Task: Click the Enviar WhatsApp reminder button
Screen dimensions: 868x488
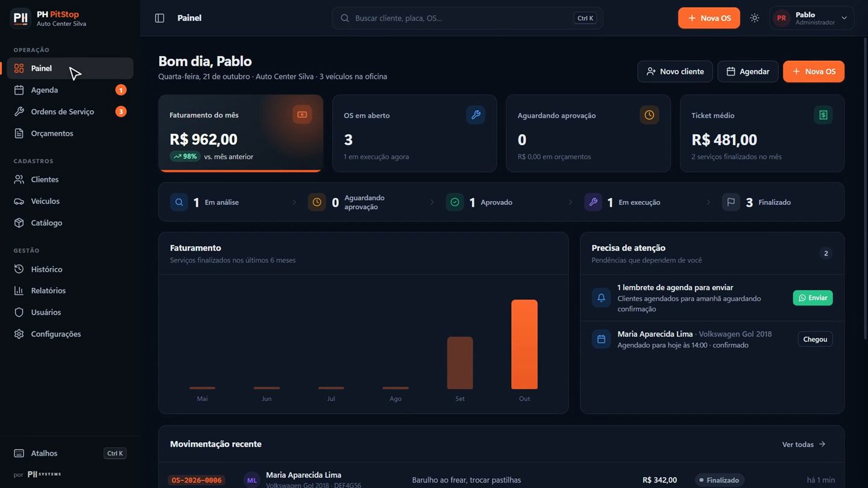Action: (813, 298)
